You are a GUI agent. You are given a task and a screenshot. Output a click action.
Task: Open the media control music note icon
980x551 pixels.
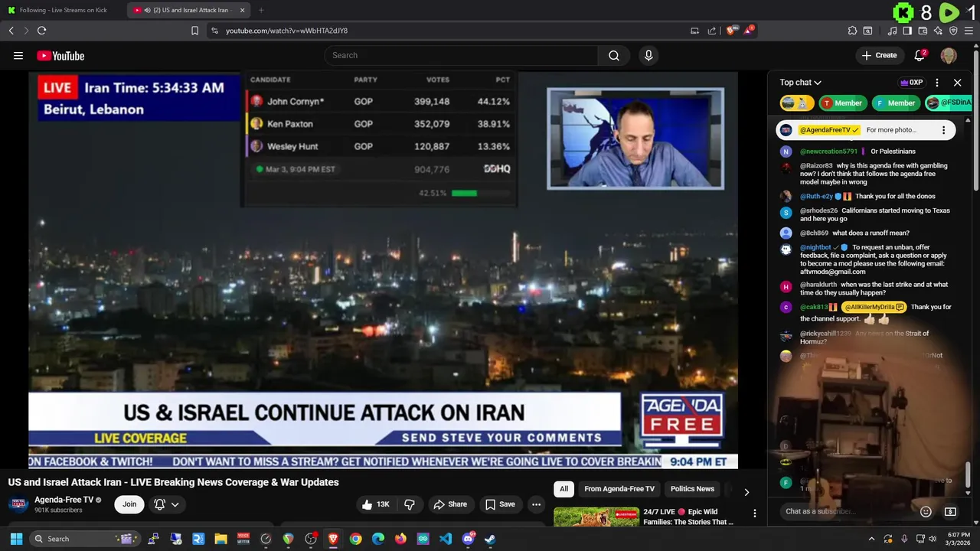tap(892, 31)
